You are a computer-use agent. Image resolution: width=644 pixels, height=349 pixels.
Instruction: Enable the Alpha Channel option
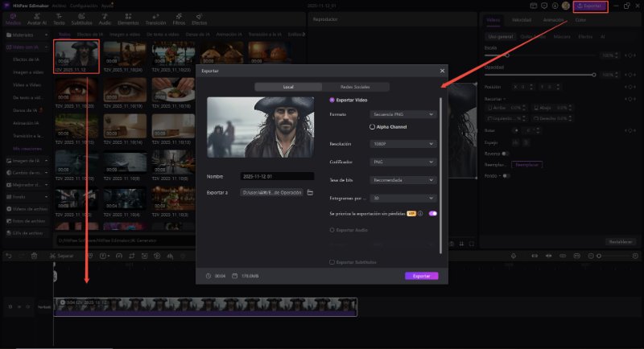tap(372, 127)
